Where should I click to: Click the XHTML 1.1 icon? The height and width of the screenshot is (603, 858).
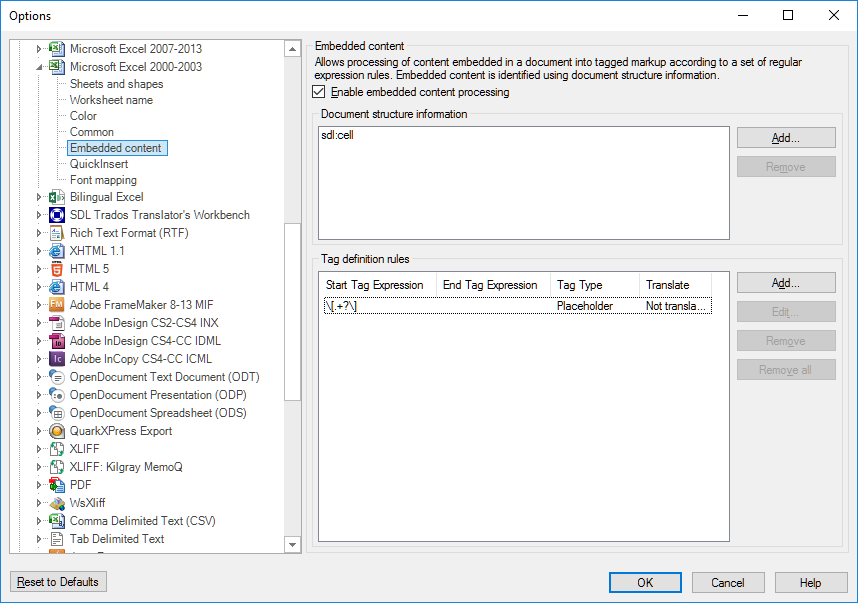(57, 251)
